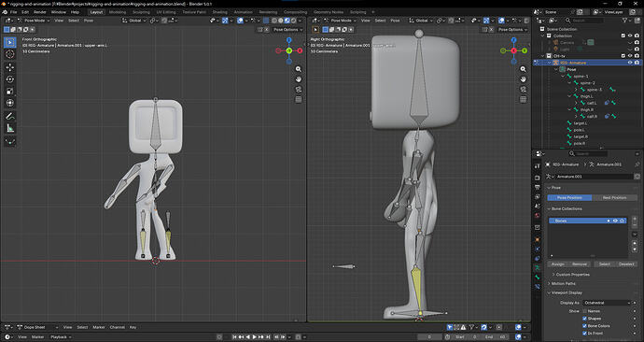Open the Pose menu in left viewport
Viewport: 644px width, 342px height.
coord(89,21)
